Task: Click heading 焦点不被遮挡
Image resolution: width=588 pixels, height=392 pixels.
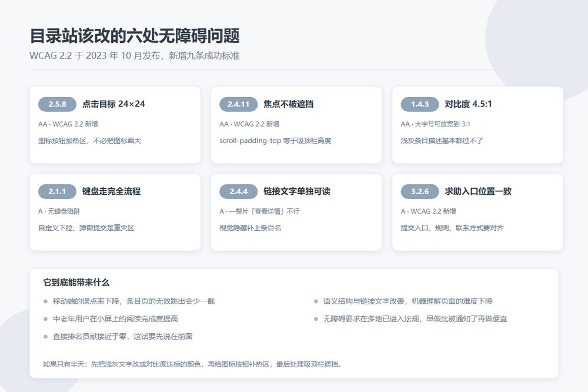Action: point(289,104)
